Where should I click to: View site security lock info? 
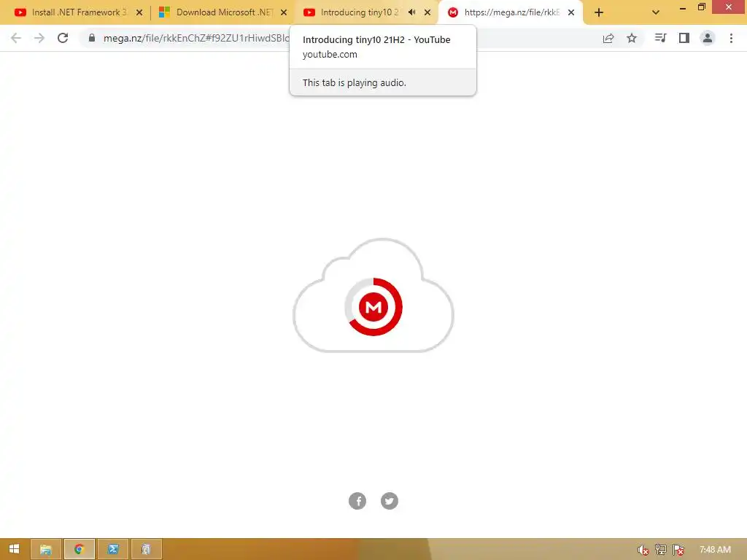tap(92, 38)
